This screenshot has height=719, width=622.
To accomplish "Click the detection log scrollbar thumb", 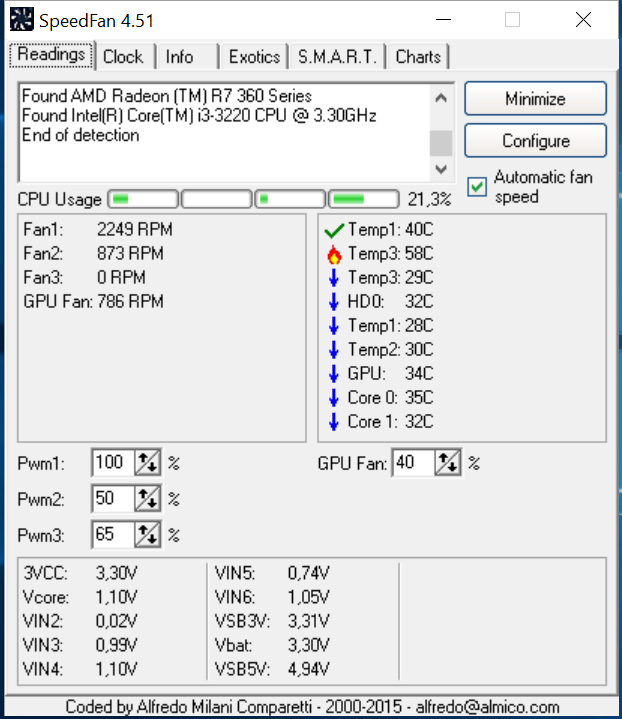I will [x=441, y=143].
